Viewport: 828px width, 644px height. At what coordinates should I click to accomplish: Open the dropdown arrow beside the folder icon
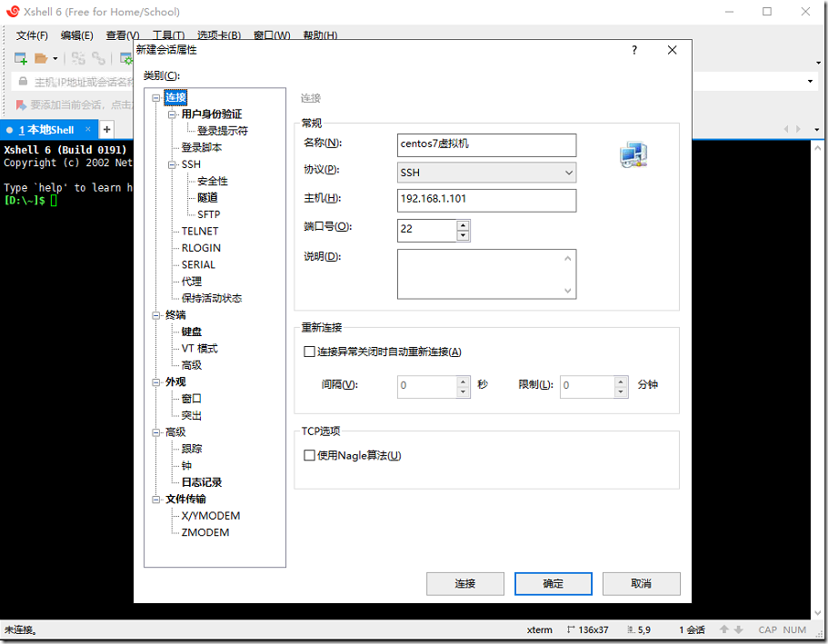[55, 59]
